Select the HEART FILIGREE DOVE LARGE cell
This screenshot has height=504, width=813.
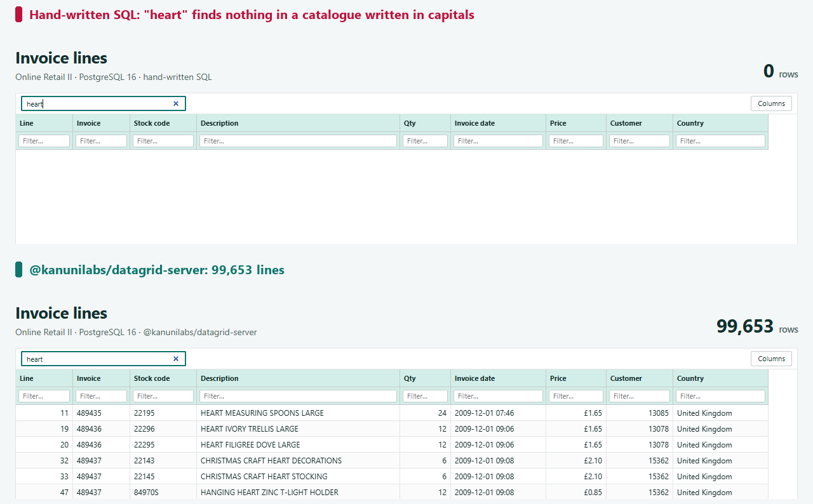[299, 445]
